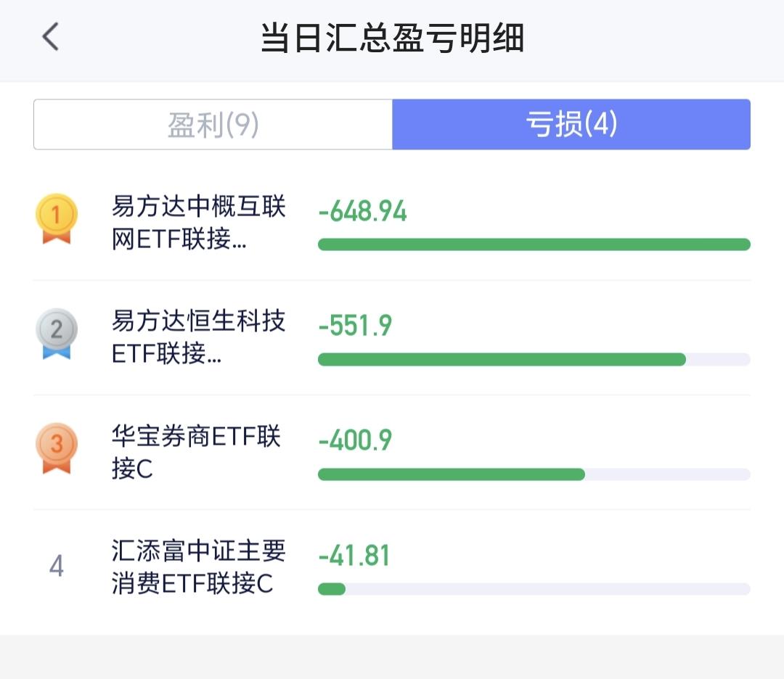This screenshot has height=679, width=784.
Task: Click the -551.9 loss amount
Action: coord(356,326)
